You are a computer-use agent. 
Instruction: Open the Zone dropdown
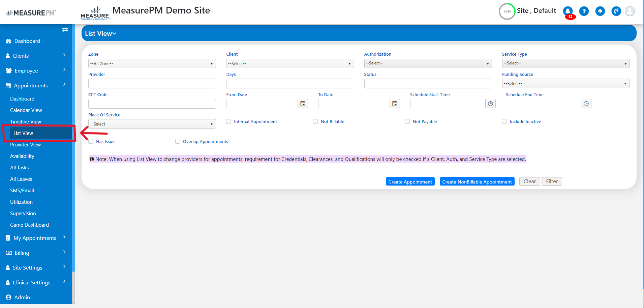click(152, 63)
